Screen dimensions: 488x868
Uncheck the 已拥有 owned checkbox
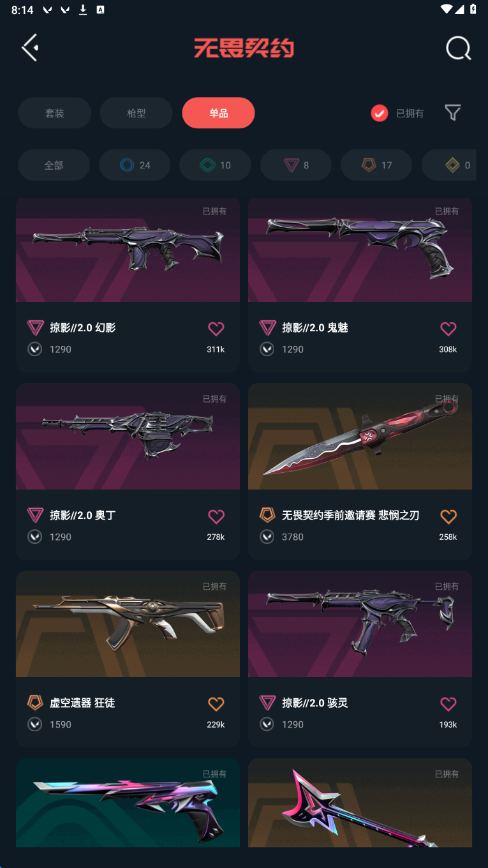point(380,113)
